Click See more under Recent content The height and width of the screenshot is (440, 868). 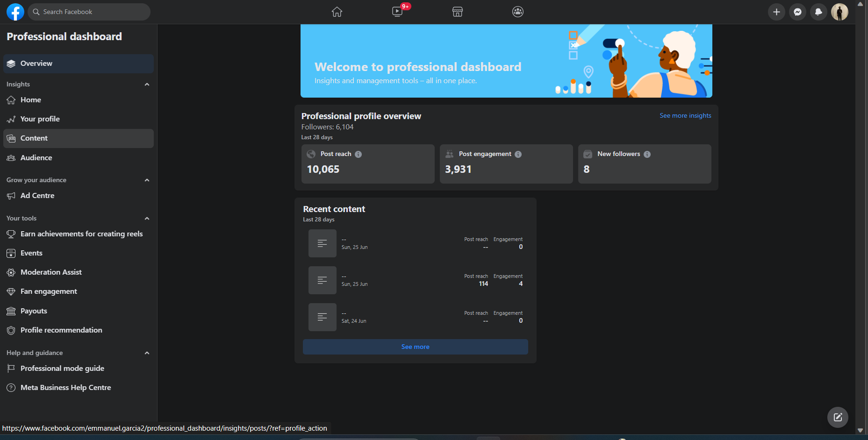(x=416, y=347)
